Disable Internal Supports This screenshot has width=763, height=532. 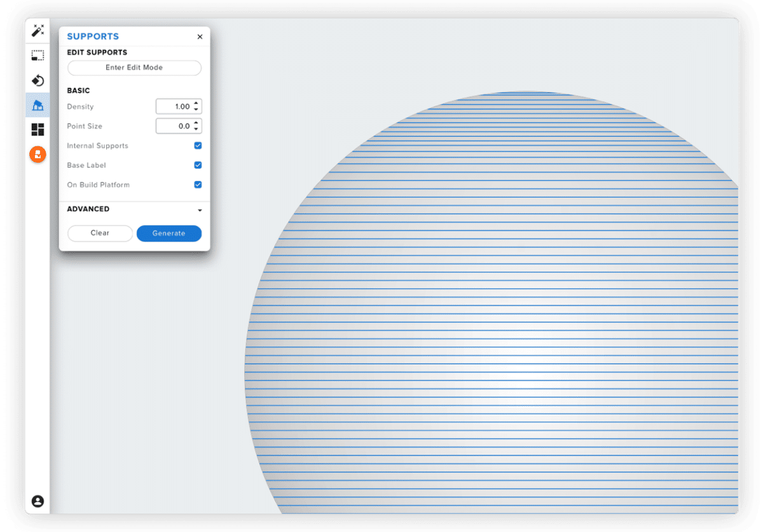pyautogui.click(x=198, y=145)
